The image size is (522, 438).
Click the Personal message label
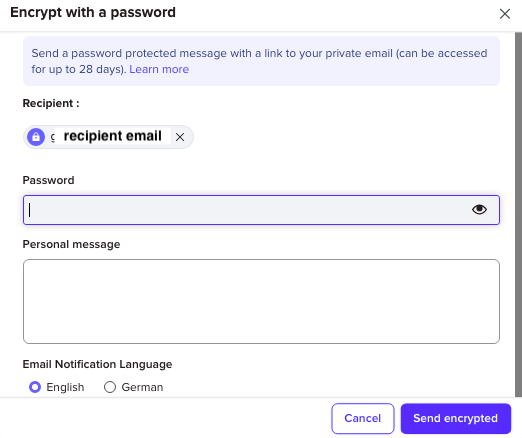[71, 244]
